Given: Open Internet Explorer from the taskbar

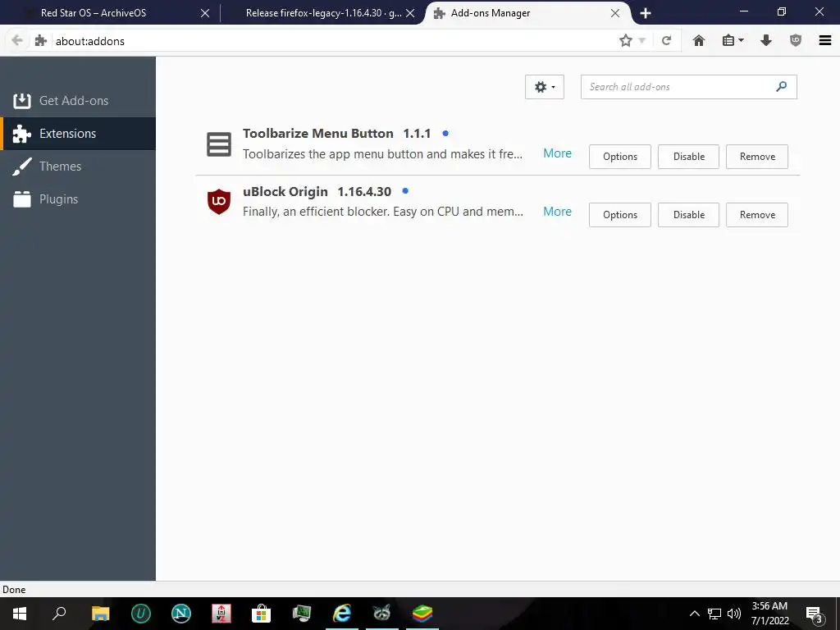Looking at the screenshot, I should [x=342, y=614].
